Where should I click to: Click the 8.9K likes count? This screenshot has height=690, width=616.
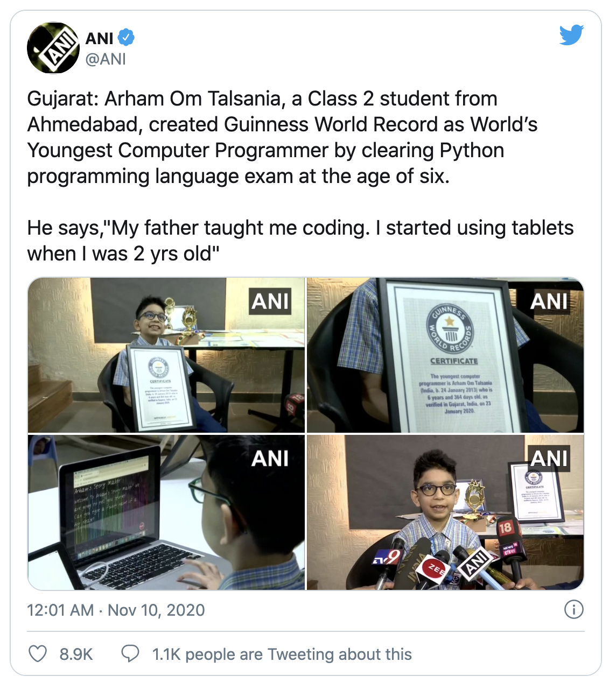76,654
